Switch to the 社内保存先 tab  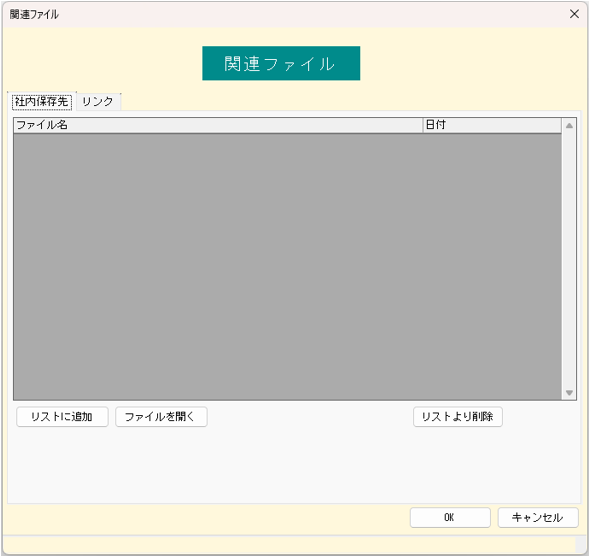[x=42, y=102]
